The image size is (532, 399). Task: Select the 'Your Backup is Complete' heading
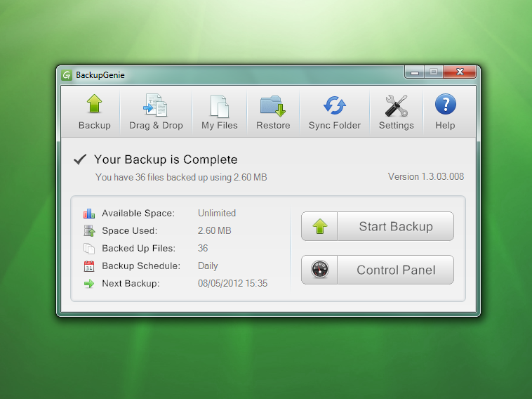[x=166, y=159]
